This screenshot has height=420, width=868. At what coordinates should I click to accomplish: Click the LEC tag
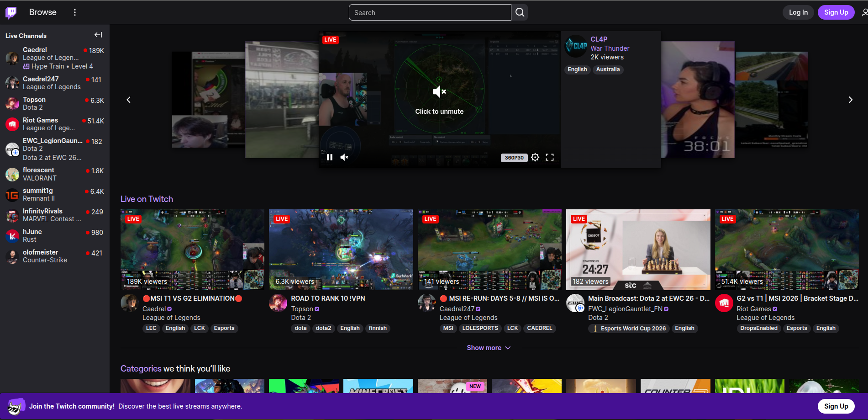[x=151, y=328]
